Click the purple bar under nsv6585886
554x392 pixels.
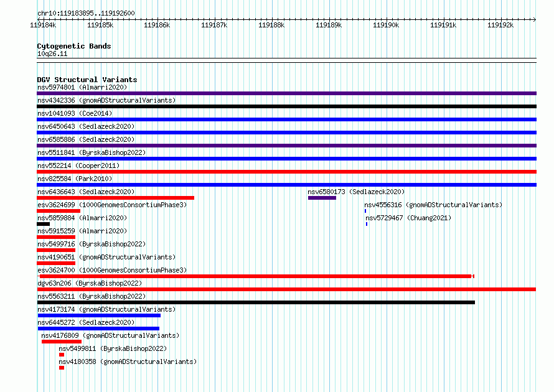(x=286, y=146)
